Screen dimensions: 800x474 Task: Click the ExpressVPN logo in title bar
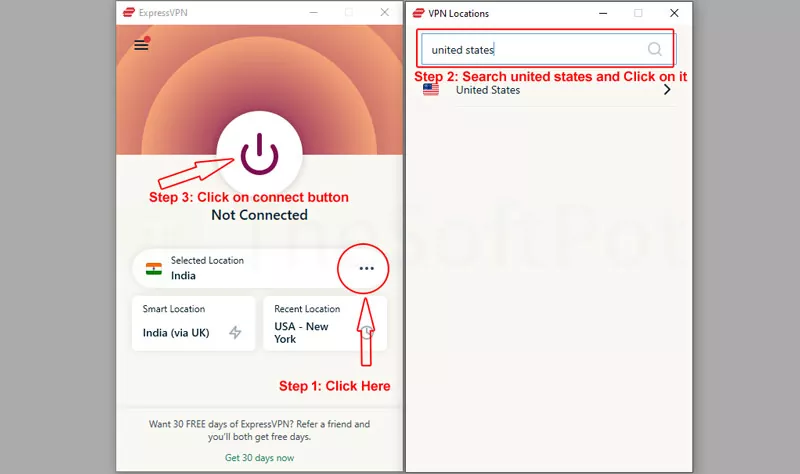[x=129, y=12]
